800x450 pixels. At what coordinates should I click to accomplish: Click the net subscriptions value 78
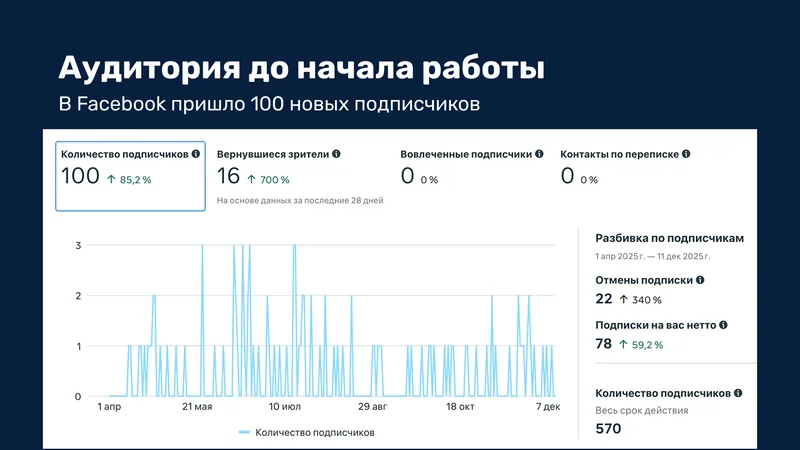tap(604, 344)
